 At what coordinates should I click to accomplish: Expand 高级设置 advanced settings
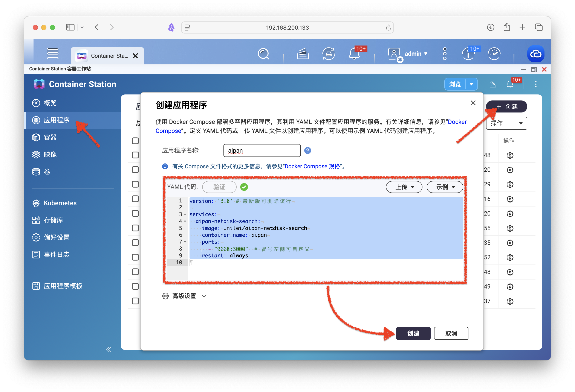click(x=184, y=296)
